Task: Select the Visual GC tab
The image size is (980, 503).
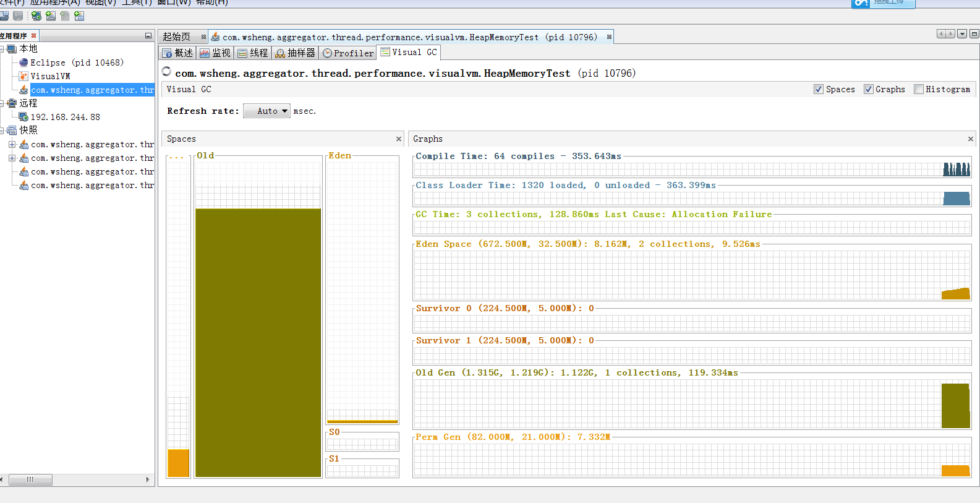Action: tap(409, 53)
